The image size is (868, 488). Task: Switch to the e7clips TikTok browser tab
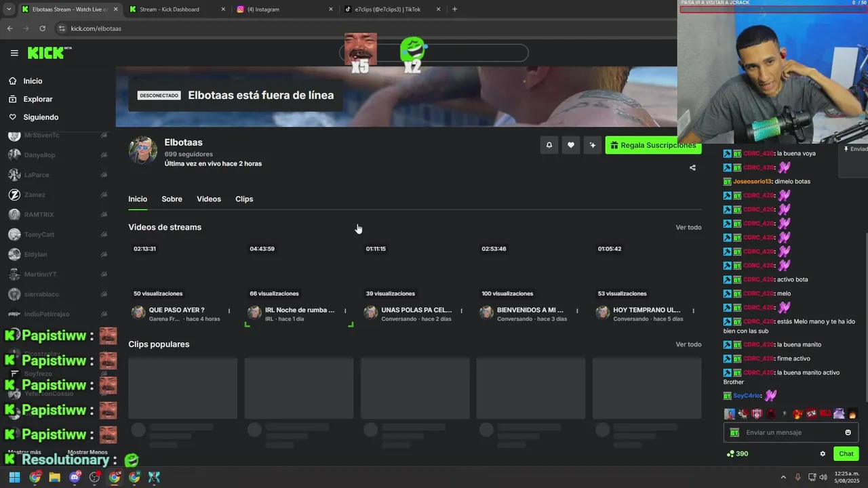point(393,9)
